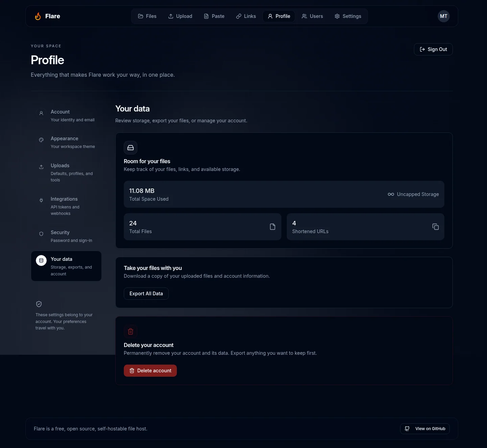Click the copy icon in Shortened URLs card

[436, 227]
